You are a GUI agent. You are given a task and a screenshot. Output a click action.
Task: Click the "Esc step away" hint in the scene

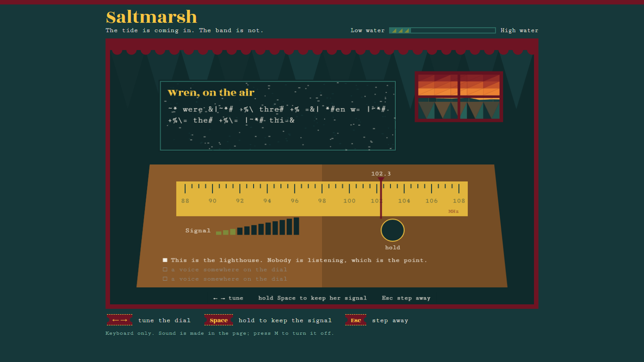pyautogui.click(x=406, y=298)
